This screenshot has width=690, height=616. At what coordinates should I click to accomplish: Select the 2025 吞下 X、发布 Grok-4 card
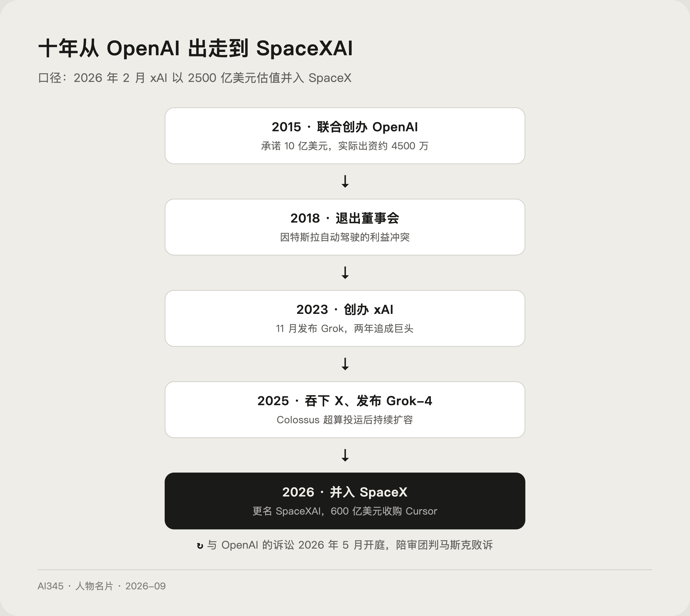(345, 409)
